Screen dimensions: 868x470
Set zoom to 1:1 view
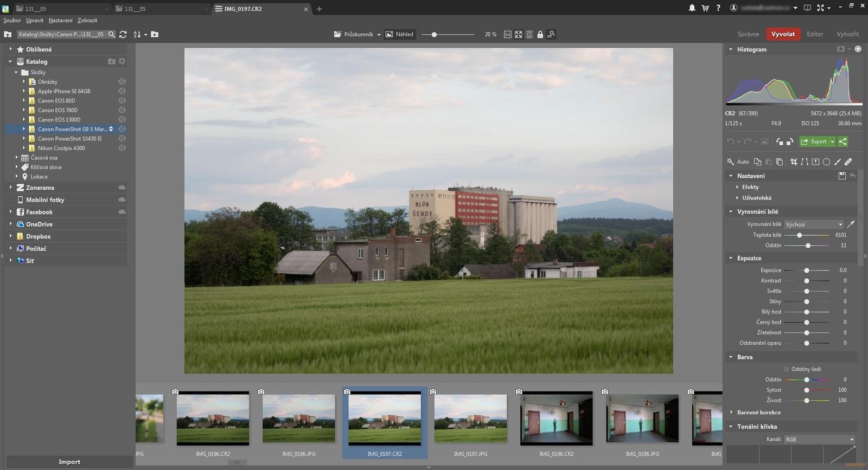point(508,34)
